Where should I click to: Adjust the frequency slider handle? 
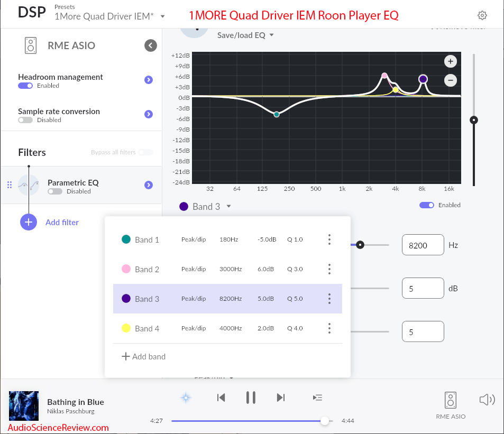(360, 245)
